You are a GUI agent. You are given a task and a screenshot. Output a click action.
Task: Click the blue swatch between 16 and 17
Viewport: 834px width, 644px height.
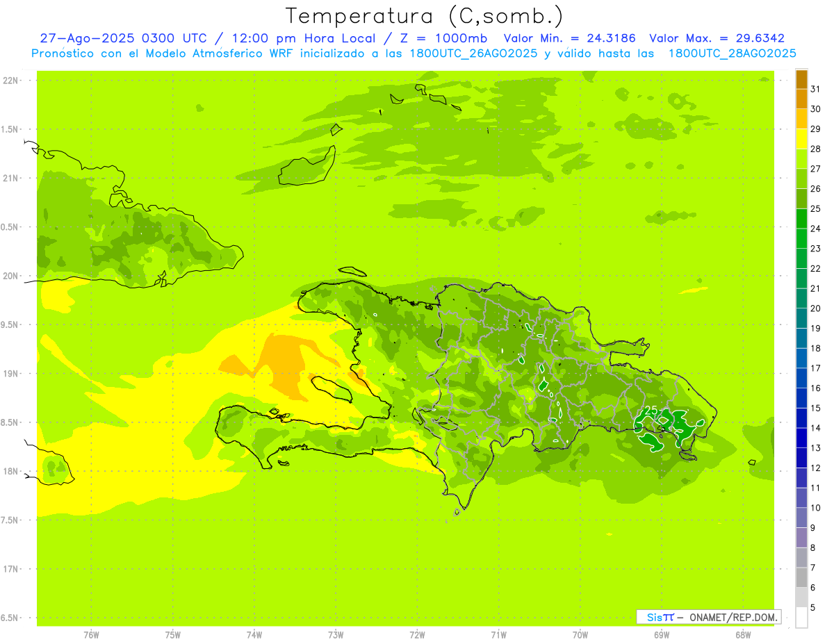tap(801, 378)
